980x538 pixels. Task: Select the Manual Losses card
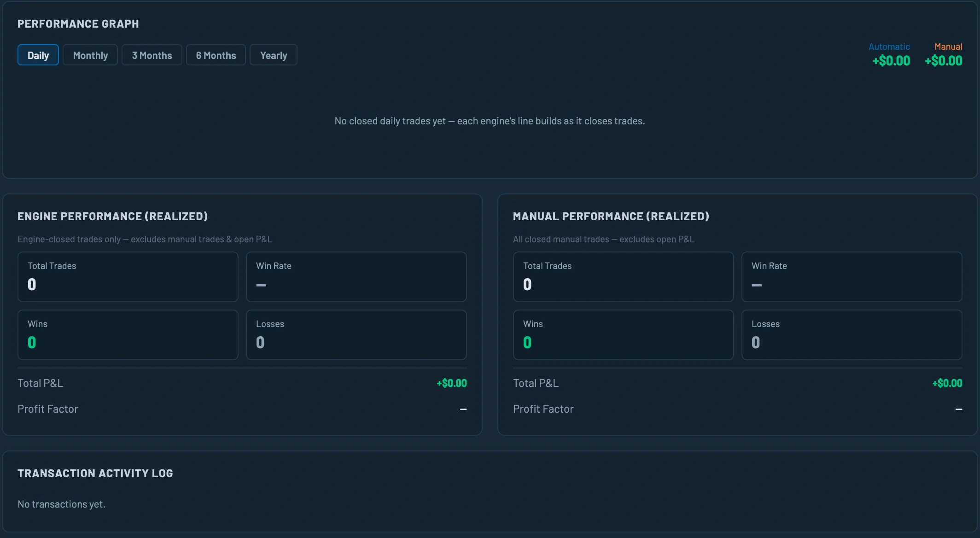pos(852,335)
